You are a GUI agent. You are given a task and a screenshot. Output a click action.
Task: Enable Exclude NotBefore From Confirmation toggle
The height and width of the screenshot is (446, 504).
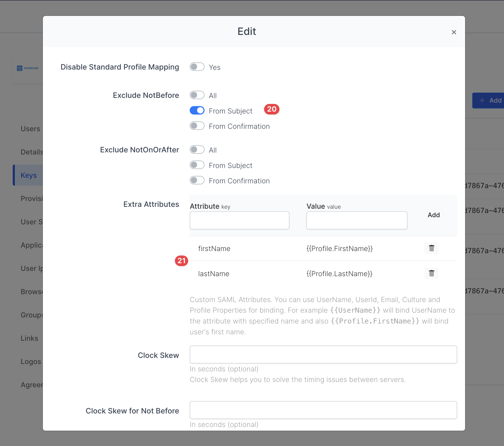click(x=197, y=126)
